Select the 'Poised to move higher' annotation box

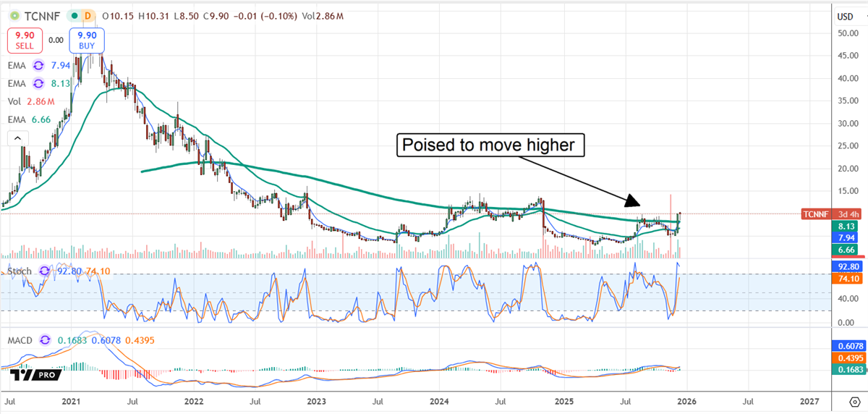pyautogui.click(x=489, y=145)
